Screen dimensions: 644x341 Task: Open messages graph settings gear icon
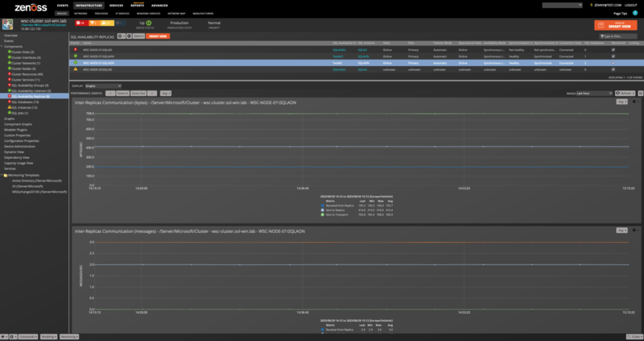[x=635, y=231]
